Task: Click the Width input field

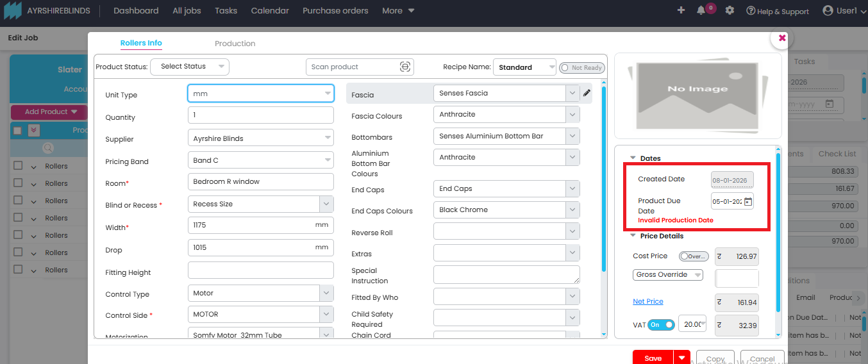Action: click(x=250, y=226)
